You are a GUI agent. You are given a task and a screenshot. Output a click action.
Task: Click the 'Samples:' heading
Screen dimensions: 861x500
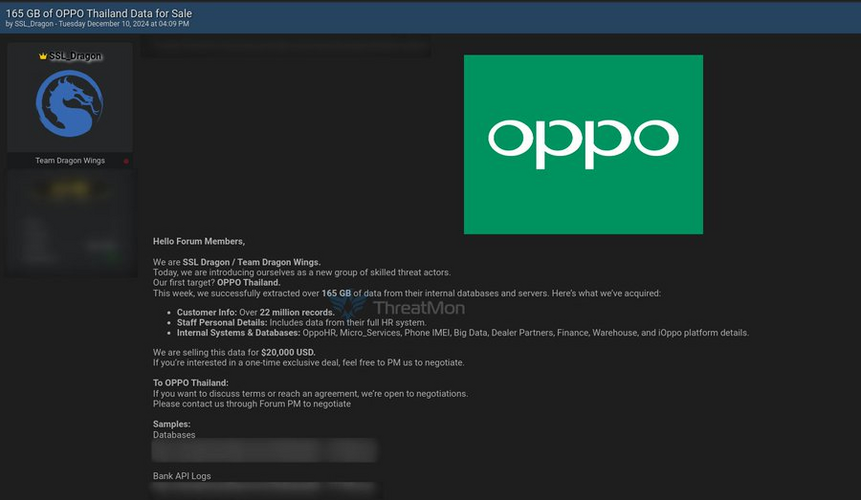171,424
